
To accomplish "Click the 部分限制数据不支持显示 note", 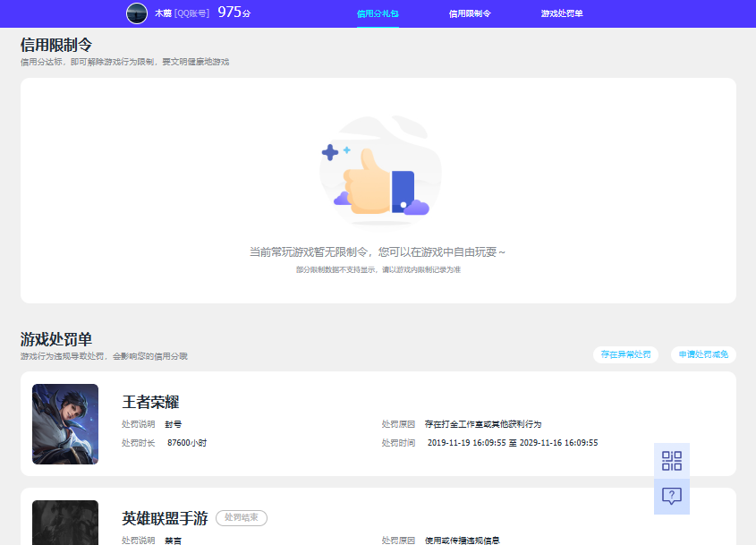I will (x=378, y=269).
